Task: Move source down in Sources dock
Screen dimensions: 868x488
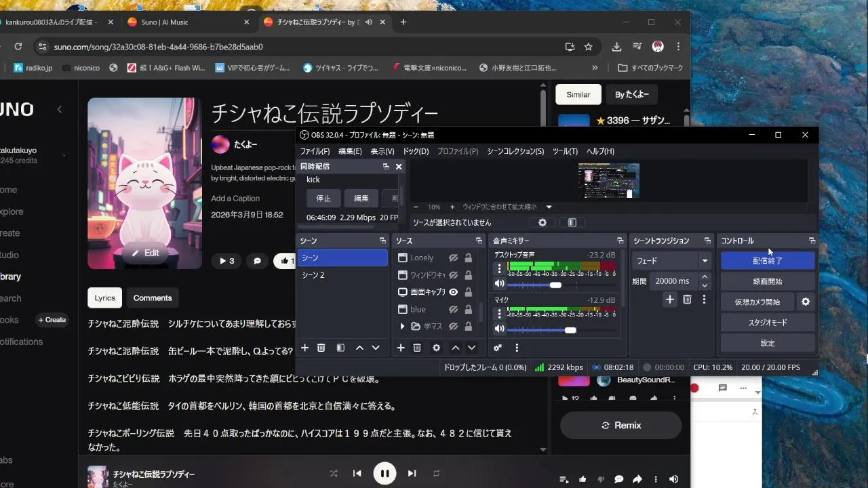Action: coord(472,348)
